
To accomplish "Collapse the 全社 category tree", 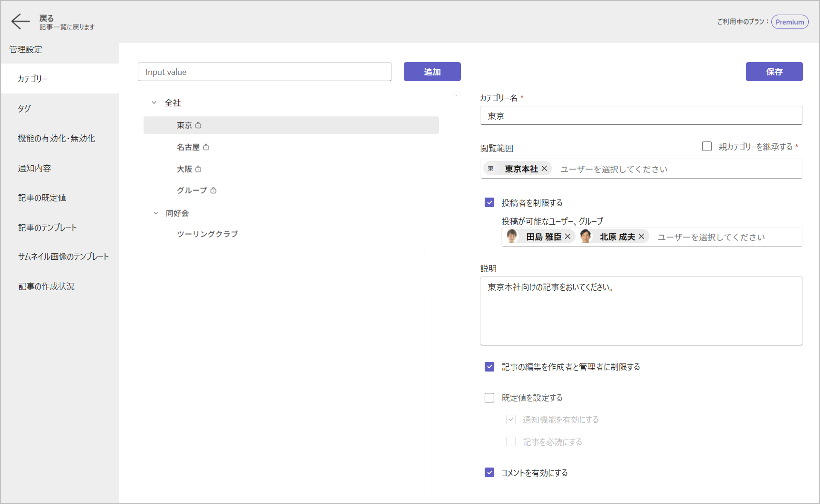I will pyautogui.click(x=154, y=103).
